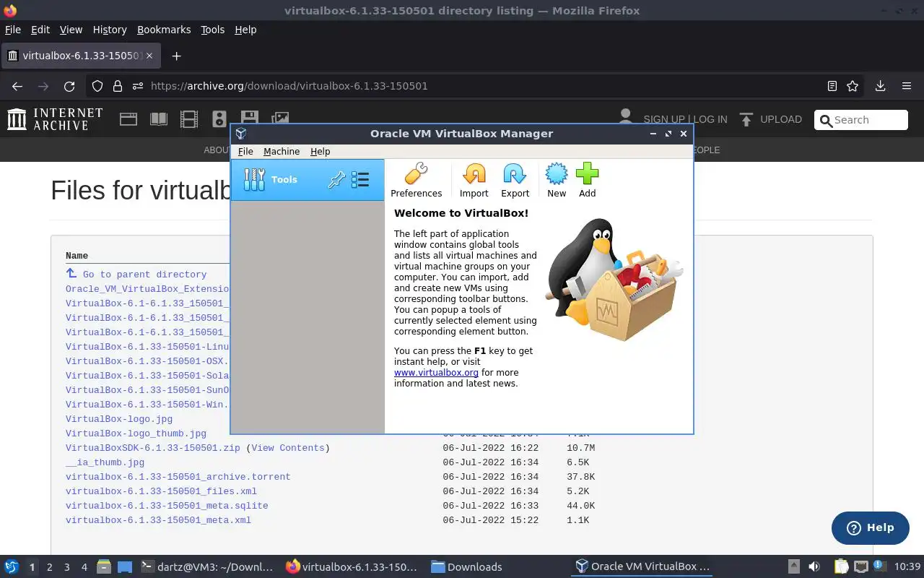This screenshot has width=924, height=578.
Task: Open Internet Archive Video film icon
Action: [189, 119]
